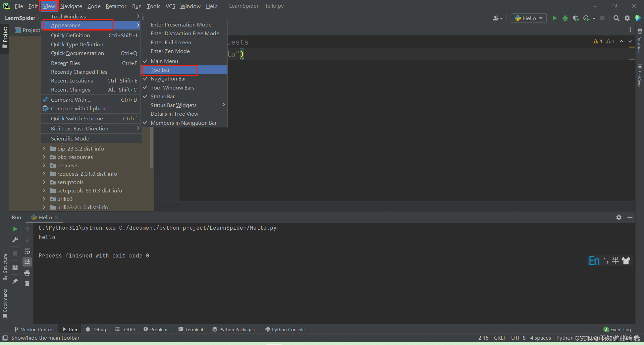Open the Terminal tool window
Screen dimensions: 644x345
pos(191,330)
